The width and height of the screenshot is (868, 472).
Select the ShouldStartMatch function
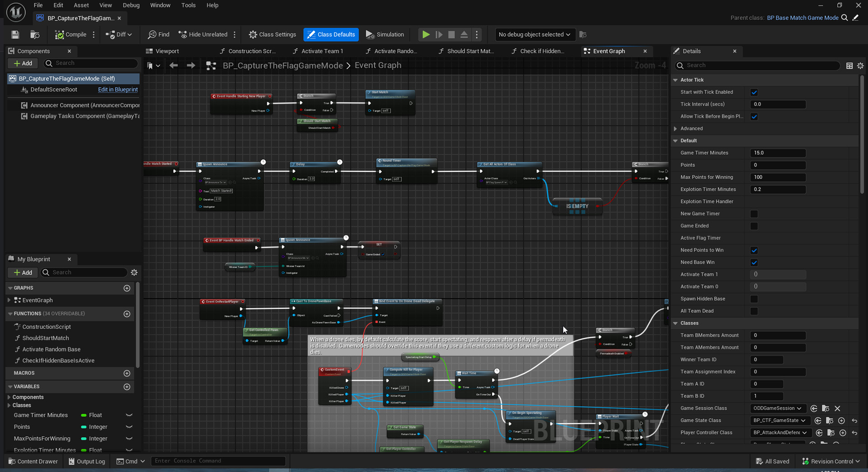pos(46,338)
